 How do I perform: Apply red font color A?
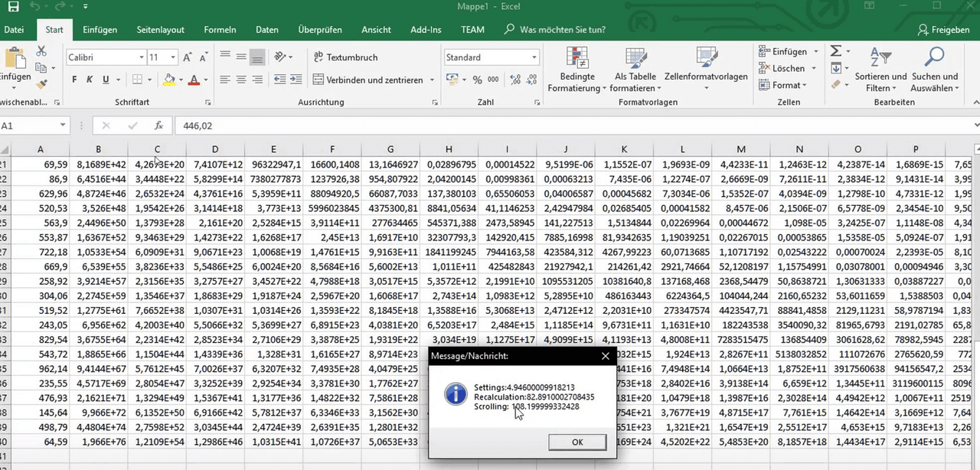coord(194,80)
